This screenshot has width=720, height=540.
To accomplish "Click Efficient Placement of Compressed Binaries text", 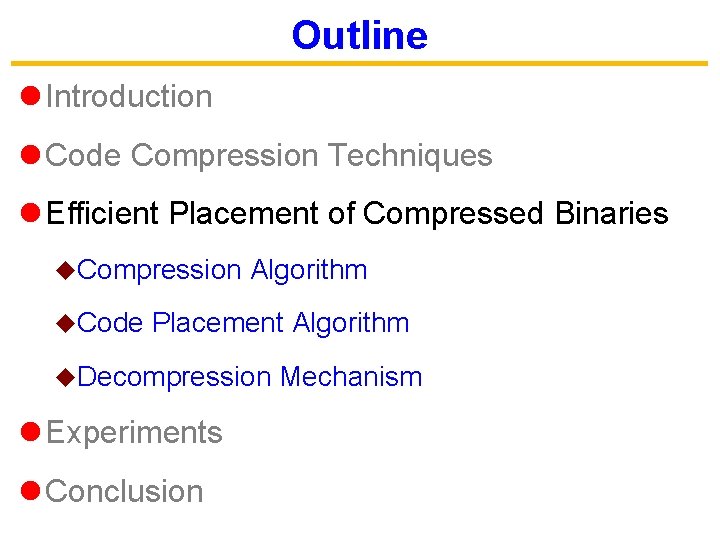I will pos(357,214).
